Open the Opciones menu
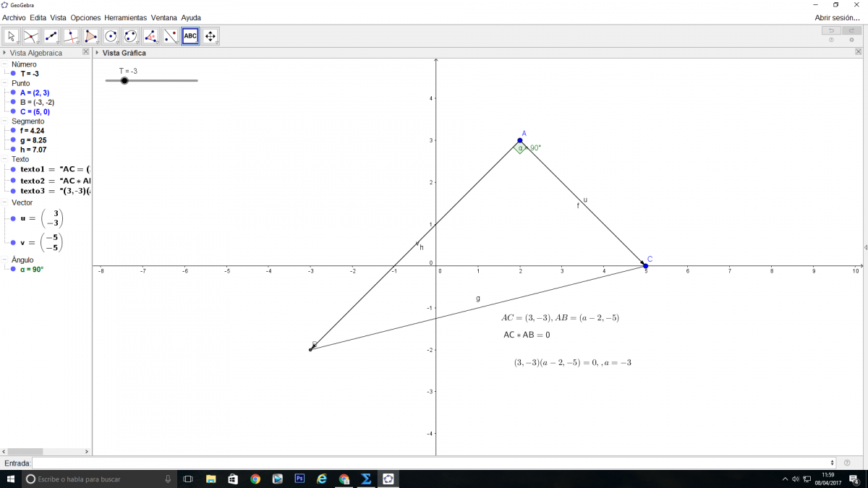This screenshot has height=488, width=868. tap(85, 17)
